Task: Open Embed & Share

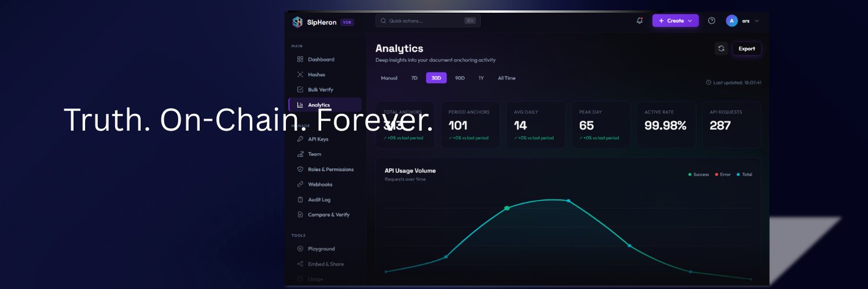Action: click(x=325, y=264)
